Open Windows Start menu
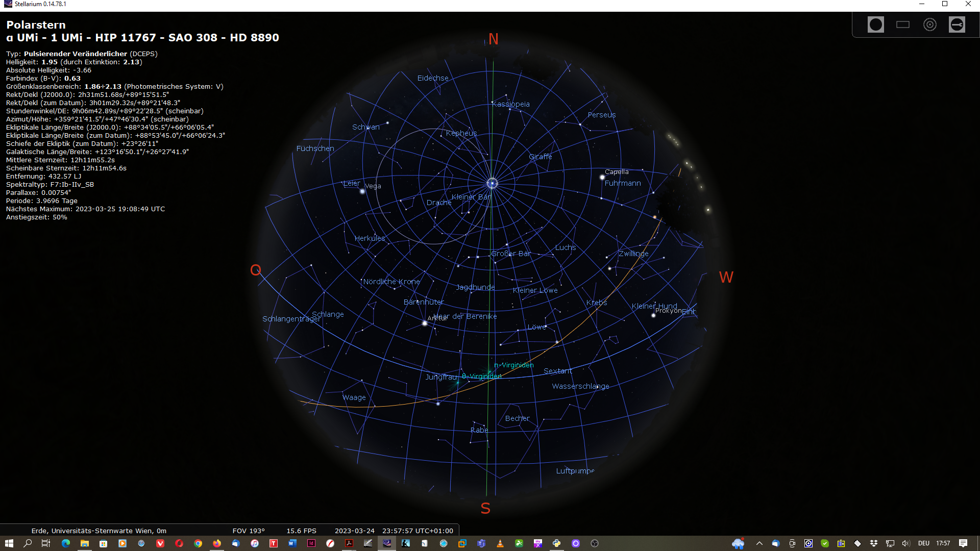980x551 pixels. click(9, 543)
